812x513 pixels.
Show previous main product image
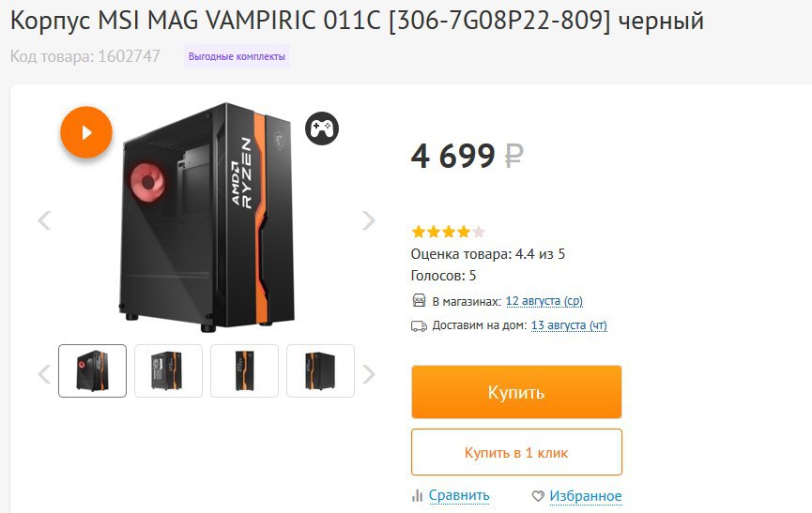point(44,220)
